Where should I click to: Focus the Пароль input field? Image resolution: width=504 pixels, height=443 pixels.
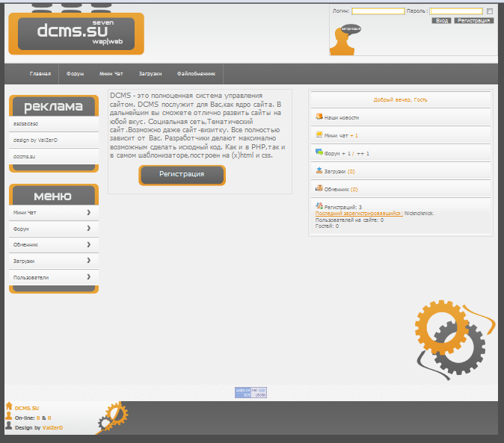pos(456,11)
